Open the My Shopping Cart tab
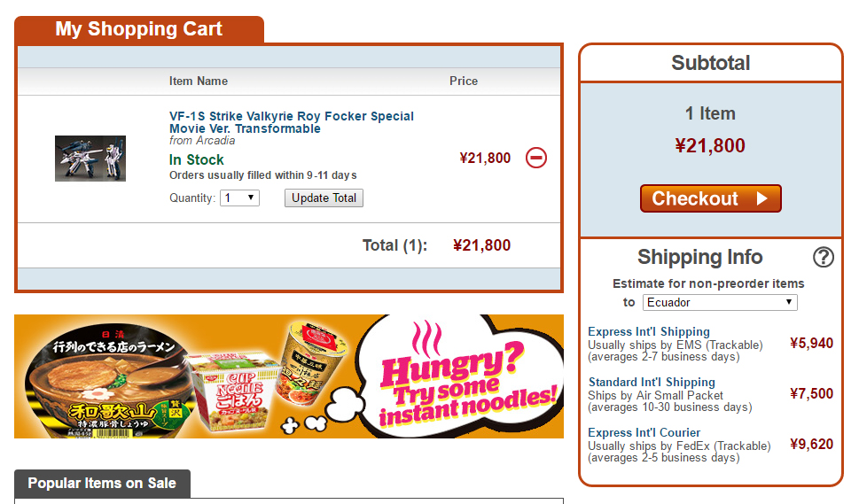This screenshot has height=504, width=859. [139, 29]
